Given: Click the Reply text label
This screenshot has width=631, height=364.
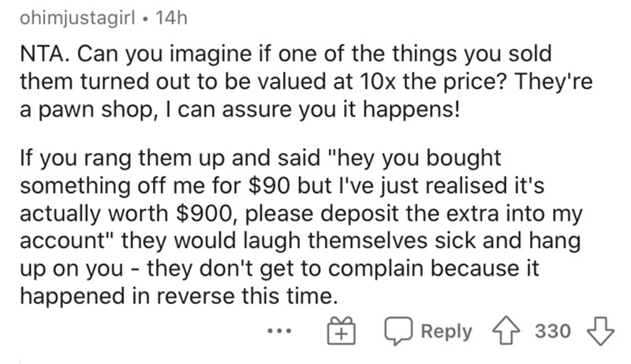Looking at the screenshot, I should tap(446, 332).
